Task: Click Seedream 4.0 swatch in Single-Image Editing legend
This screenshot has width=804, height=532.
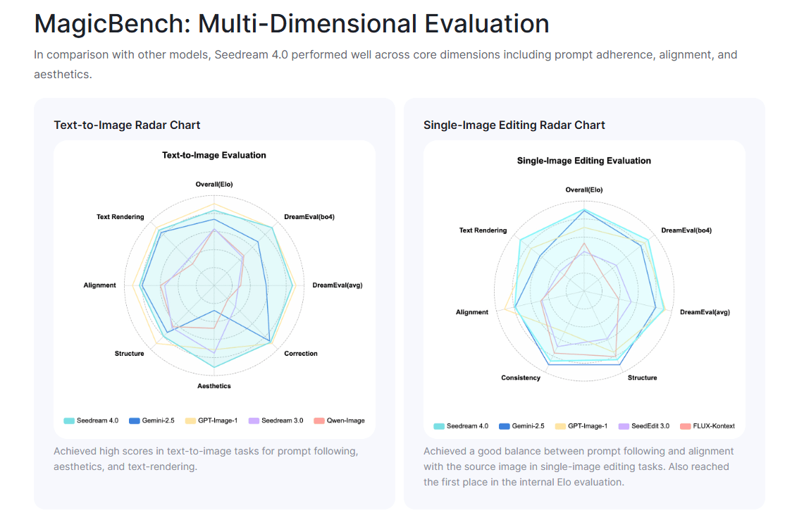Action: pos(438,426)
